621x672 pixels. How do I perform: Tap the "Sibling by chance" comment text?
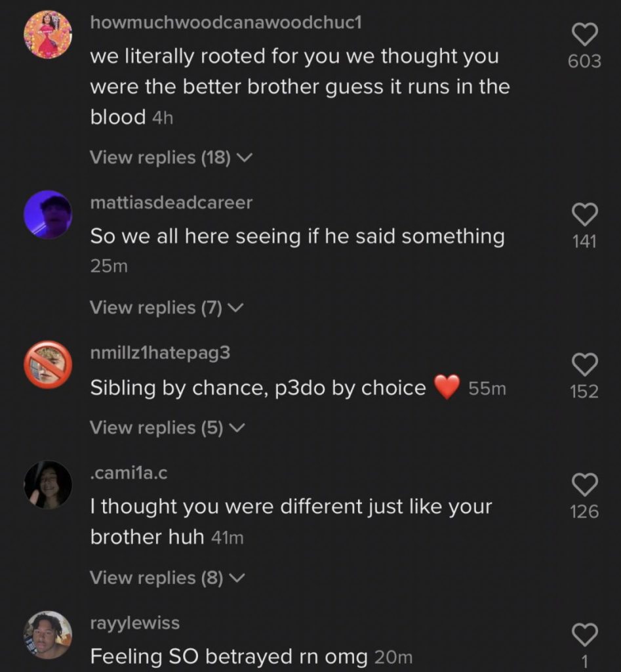258,388
